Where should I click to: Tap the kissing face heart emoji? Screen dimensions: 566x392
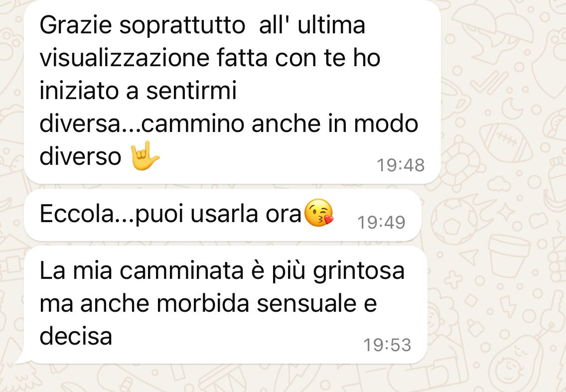click(x=319, y=213)
